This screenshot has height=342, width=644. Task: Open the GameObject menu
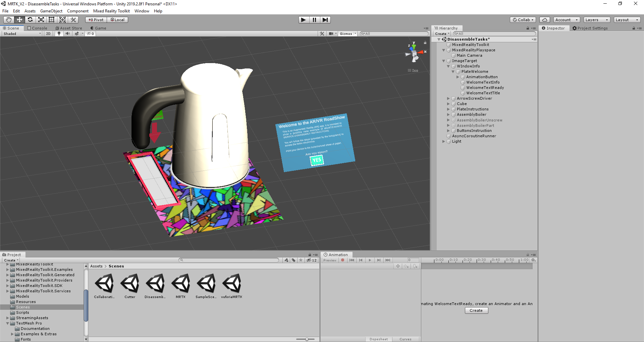pos(51,11)
